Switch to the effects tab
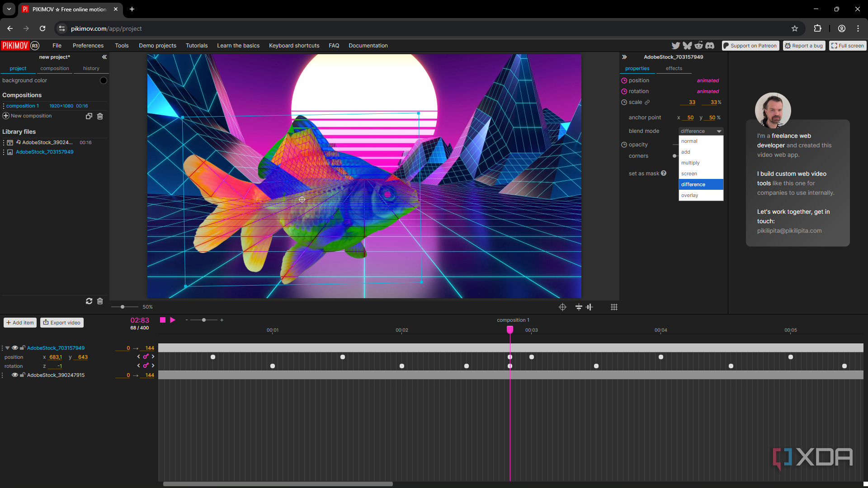 click(x=674, y=69)
